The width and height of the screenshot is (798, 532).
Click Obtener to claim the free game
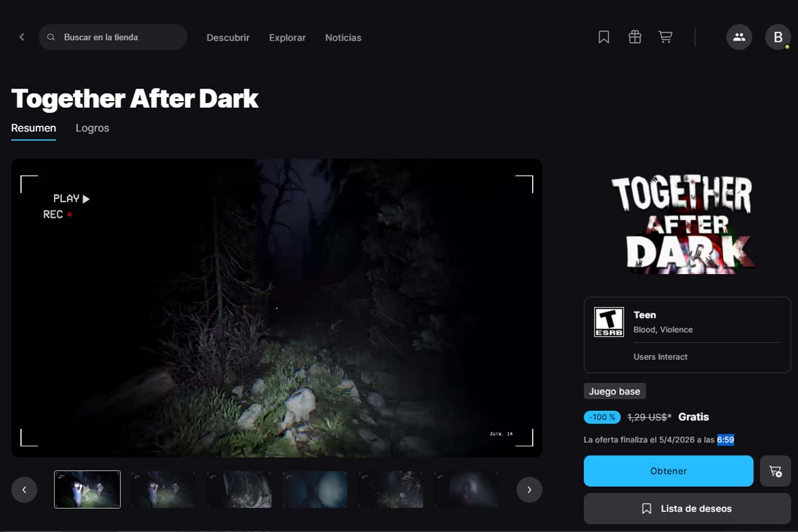coord(668,471)
